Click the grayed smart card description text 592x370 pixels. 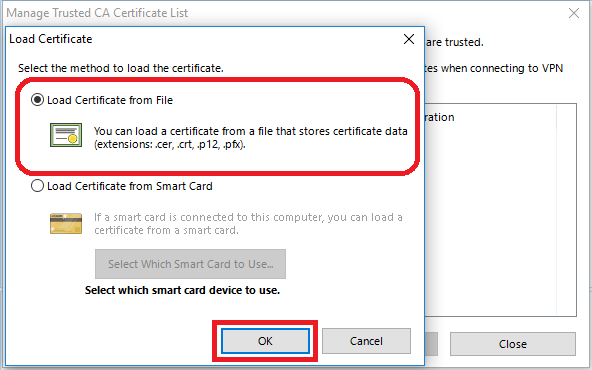click(248, 224)
